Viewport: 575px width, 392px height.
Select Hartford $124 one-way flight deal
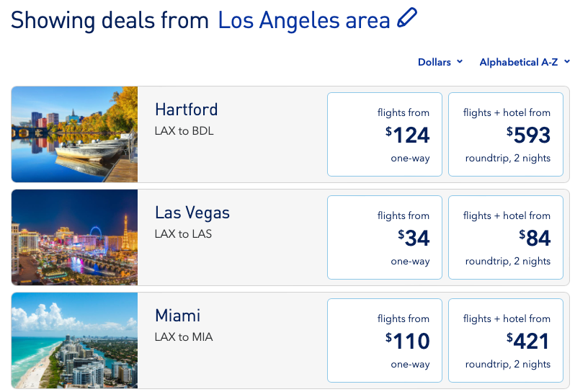(385, 134)
